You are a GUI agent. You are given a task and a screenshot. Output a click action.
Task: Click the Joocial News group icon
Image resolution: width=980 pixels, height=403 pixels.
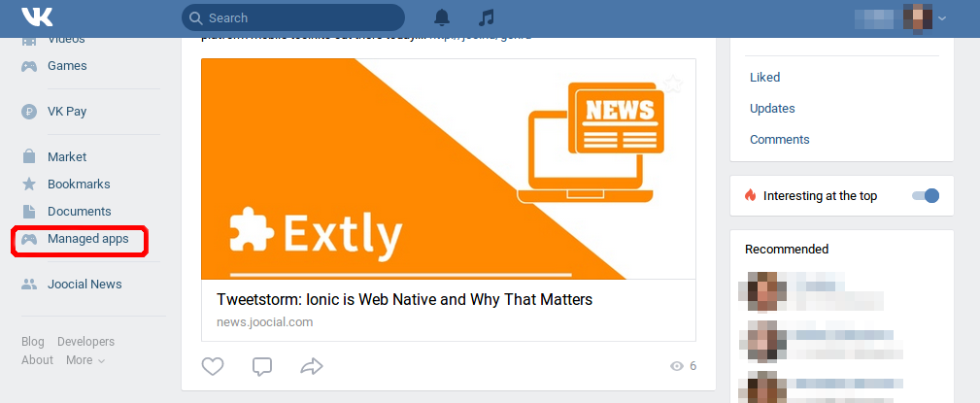tap(29, 285)
